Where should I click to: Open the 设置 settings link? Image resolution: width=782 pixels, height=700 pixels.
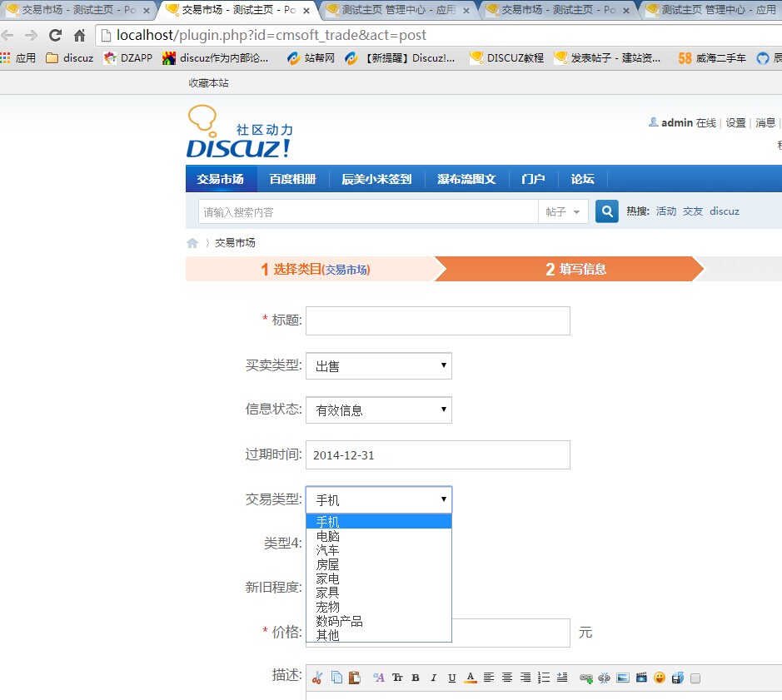[x=735, y=122]
